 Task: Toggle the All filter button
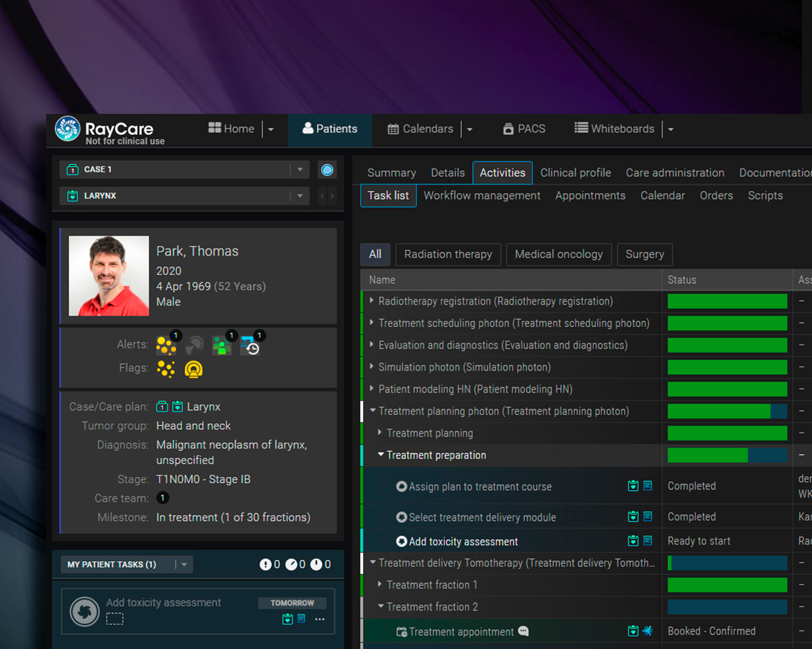(x=375, y=254)
